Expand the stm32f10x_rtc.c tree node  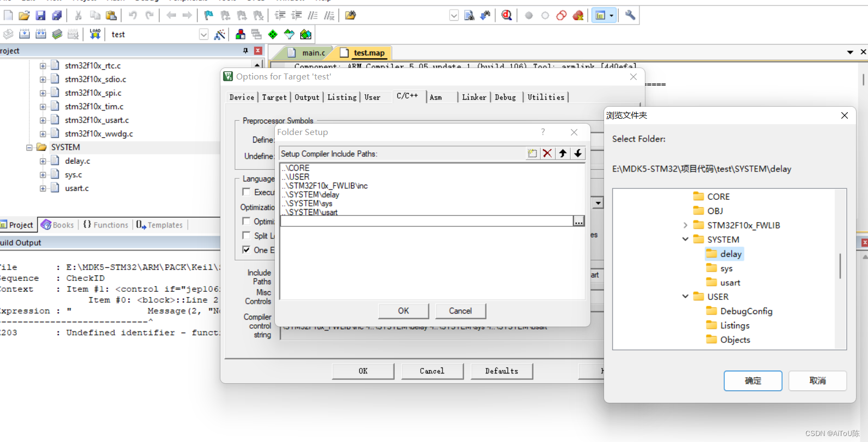click(42, 65)
